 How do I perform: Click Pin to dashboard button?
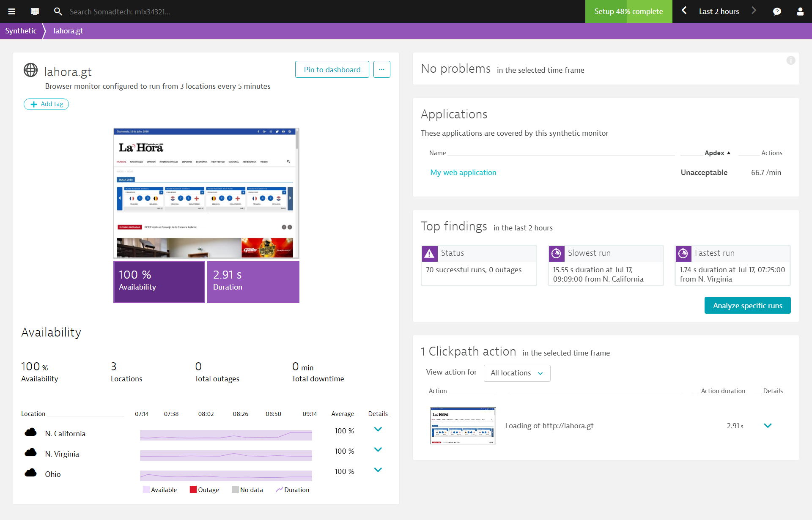pyautogui.click(x=332, y=69)
